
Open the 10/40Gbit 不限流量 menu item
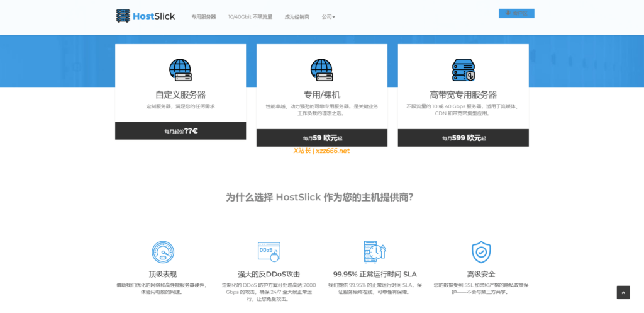(250, 17)
